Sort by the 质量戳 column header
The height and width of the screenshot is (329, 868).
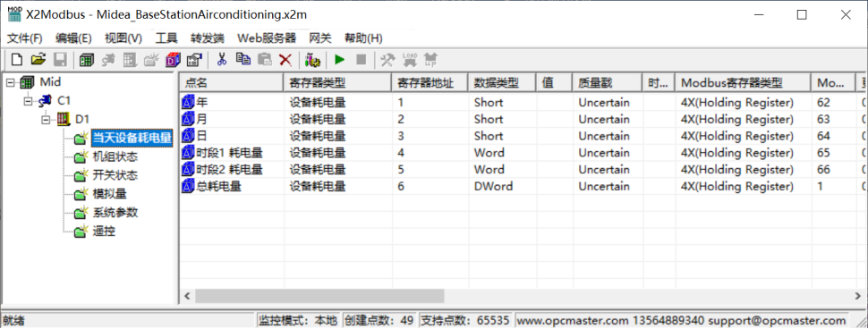[607, 83]
